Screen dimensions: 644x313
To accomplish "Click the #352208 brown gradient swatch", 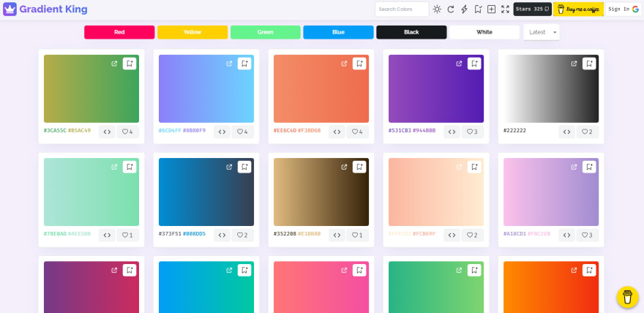I will [x=321, y=192].
